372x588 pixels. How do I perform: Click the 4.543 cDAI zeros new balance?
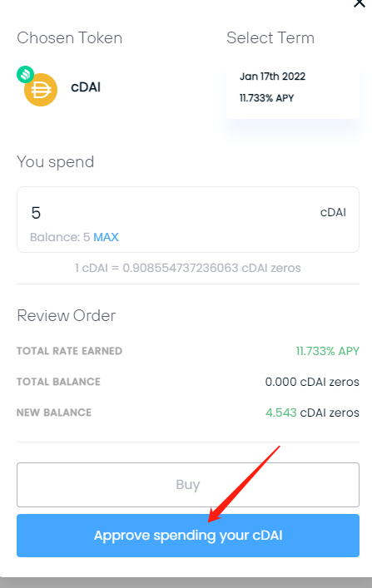coord(312,413)
